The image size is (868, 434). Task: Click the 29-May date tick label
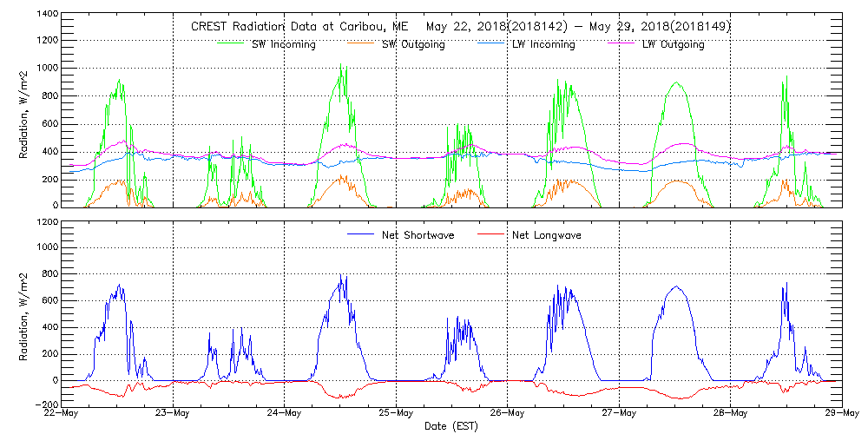841,413
